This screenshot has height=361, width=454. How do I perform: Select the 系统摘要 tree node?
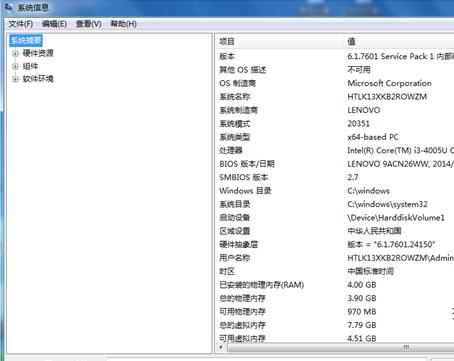click(x=26, y=41)
